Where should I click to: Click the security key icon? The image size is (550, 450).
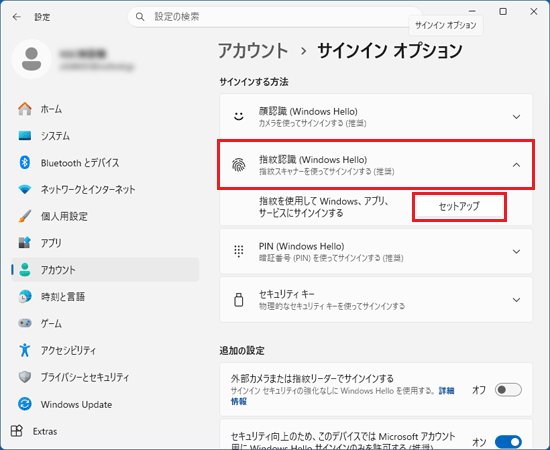239,300
